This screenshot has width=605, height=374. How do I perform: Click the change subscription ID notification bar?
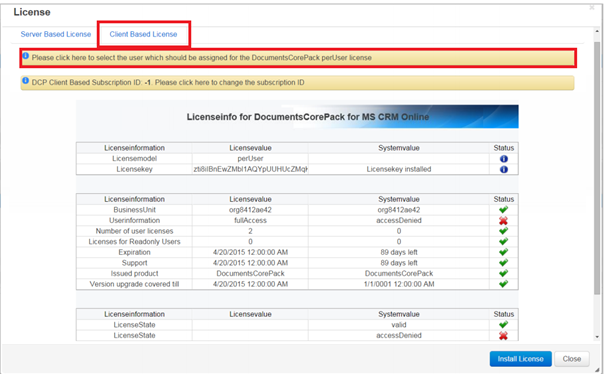tap(297, 83)
